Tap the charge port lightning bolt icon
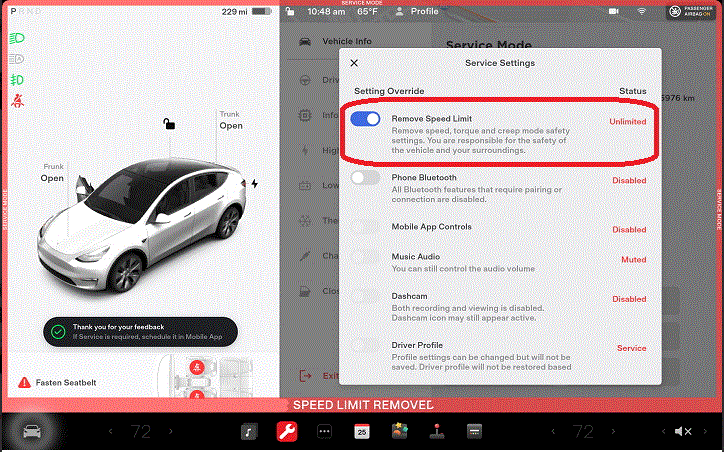The height and width of the screenshot is (452, 724). 254,184
